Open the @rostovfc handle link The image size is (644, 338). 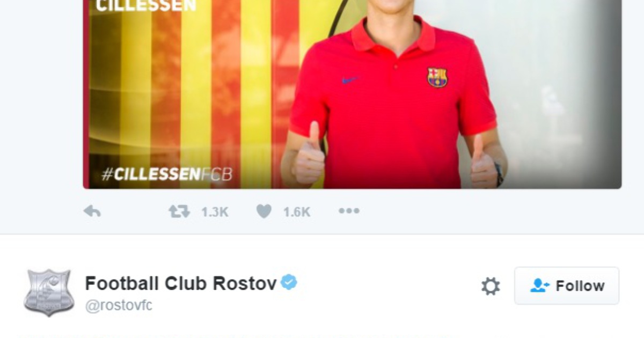pos(119,305)
